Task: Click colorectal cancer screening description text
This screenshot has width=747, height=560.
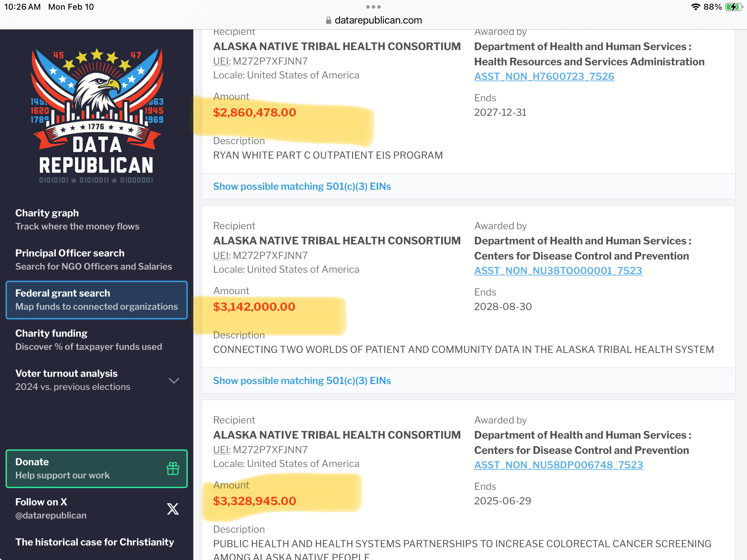Action: pyautogui.click(x=462, y=550)
